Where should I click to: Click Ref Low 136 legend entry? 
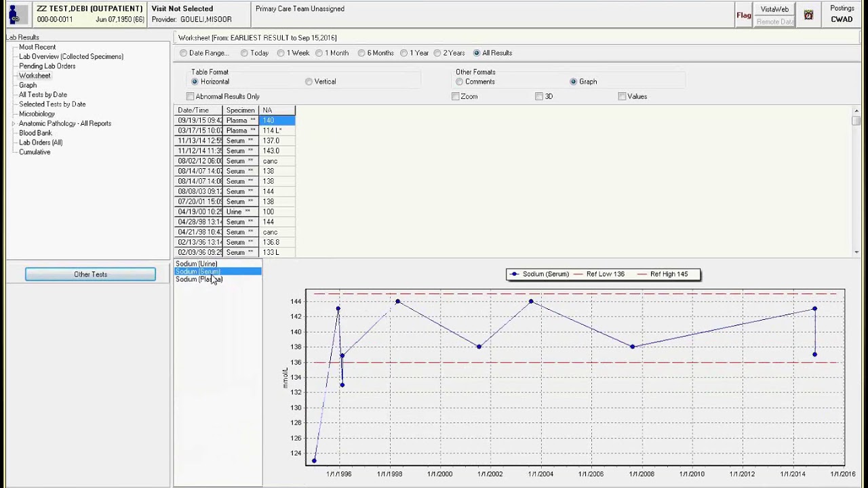(599, 274)
